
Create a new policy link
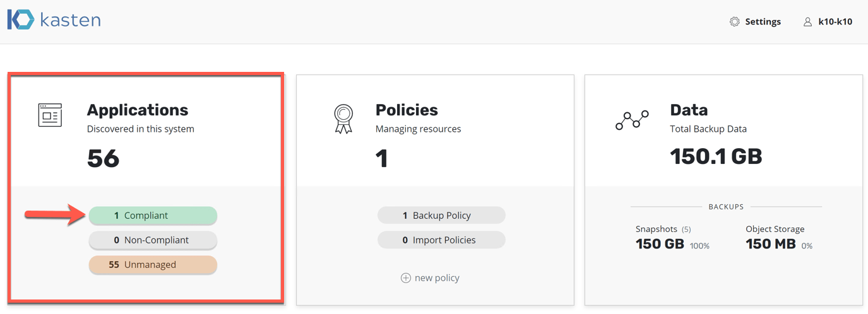pyautogui.click(x=437, y=278)
